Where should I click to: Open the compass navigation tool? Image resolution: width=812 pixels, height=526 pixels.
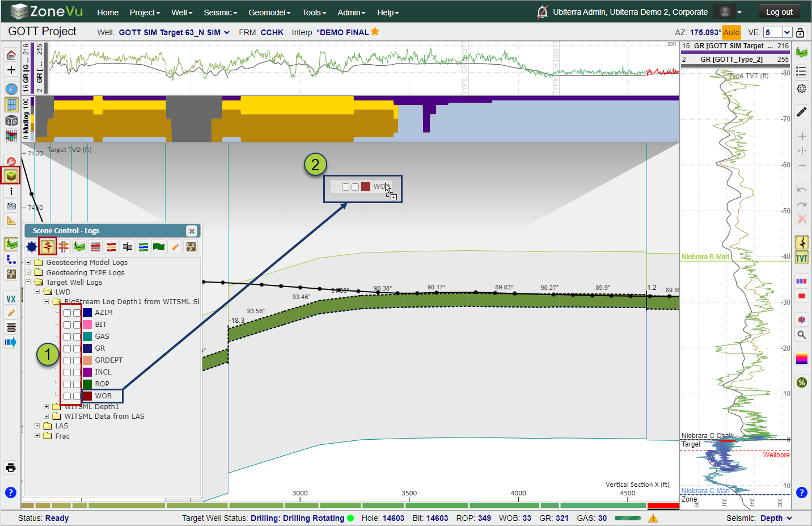(x=11, y=89)
